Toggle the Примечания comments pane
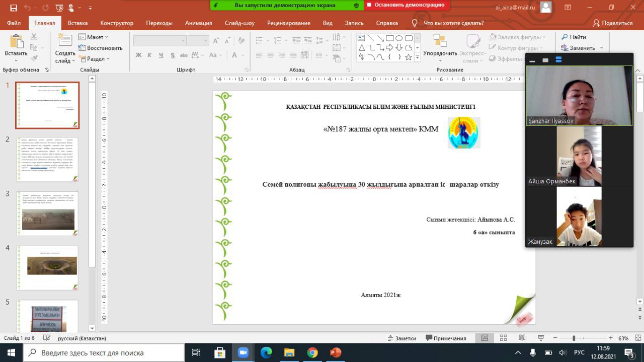 coord(446,338)
